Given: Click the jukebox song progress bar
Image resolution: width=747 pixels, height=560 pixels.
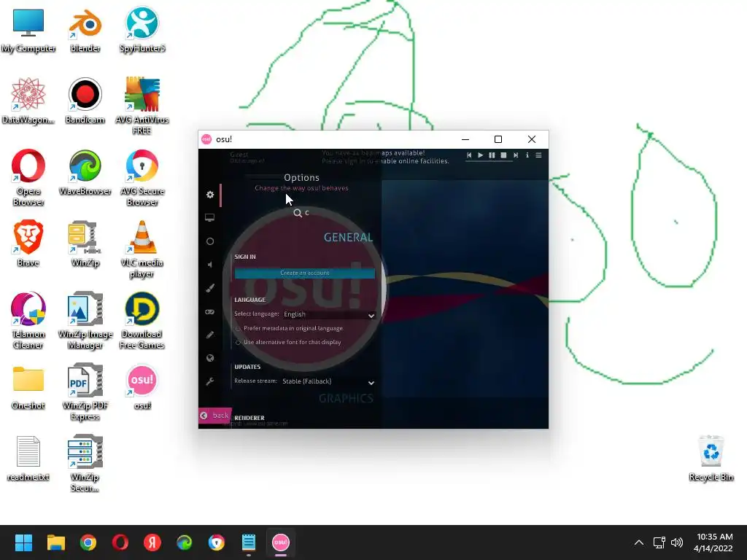Looking at the screenshot, I should 489,161.
